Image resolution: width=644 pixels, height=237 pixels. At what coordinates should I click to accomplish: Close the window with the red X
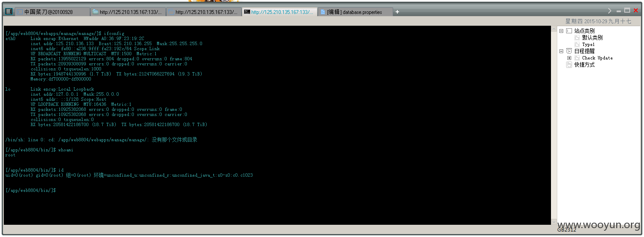pos(636,11)
